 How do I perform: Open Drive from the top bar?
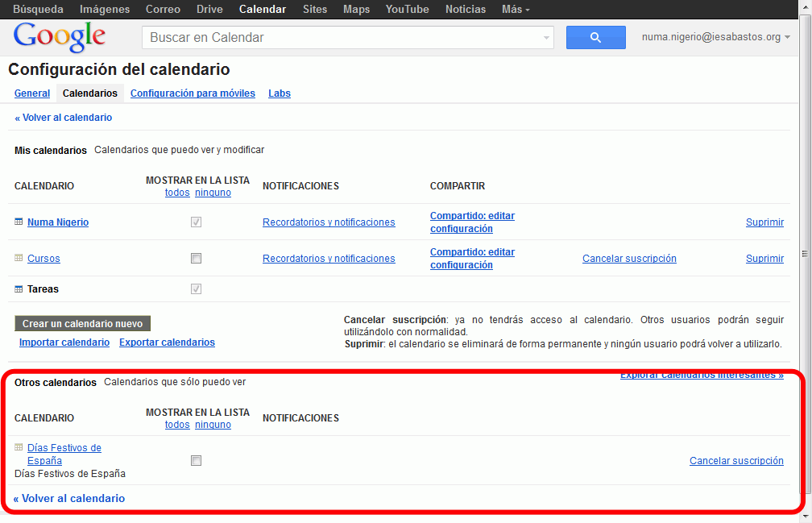coord(209,10)
